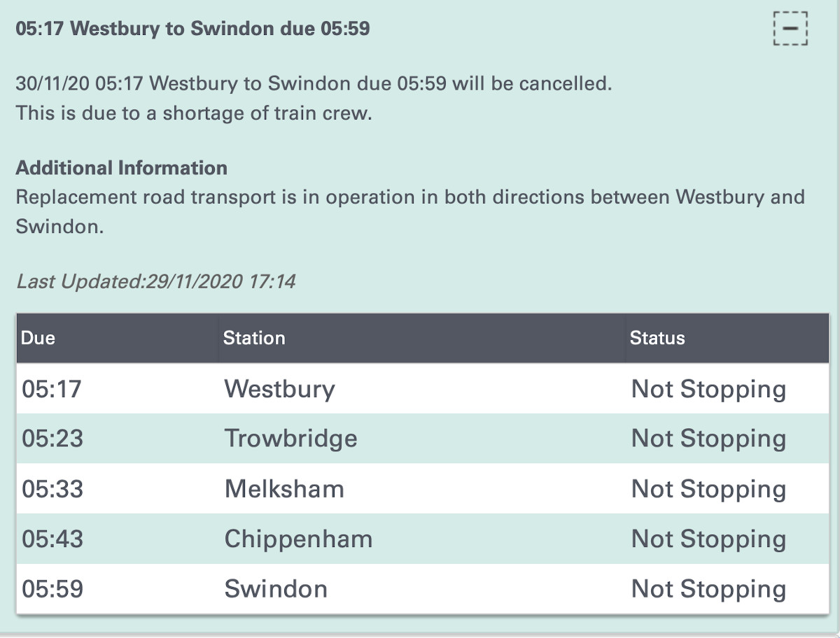
Task: Click the Additional Information heading
Action: coord(121,168)
